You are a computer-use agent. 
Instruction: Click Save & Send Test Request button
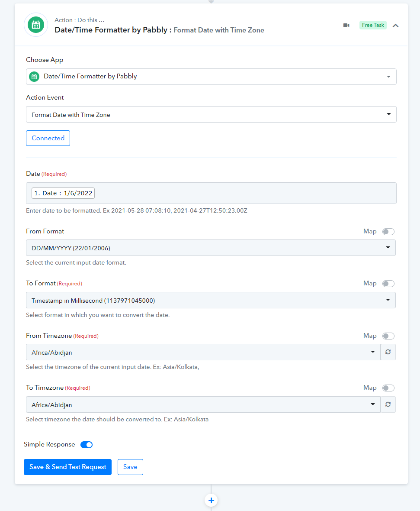(x=67, y=467)
